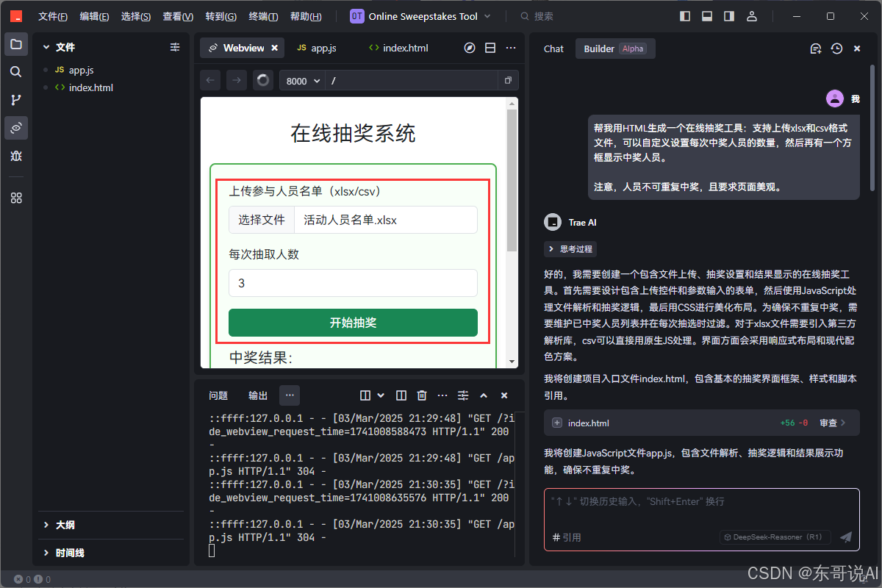882x588 pixels.
Task: Open the 选择 menu
Action: point(136,16)
